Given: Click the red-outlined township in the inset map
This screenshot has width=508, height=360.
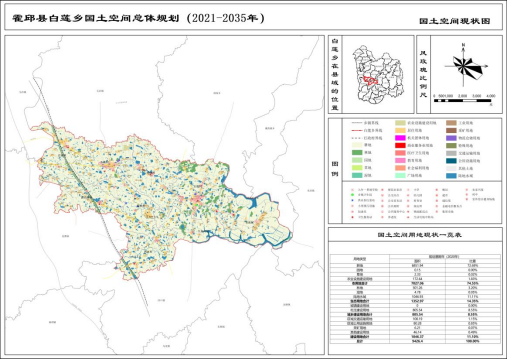Looking at the screenshot, I should pos(370,80).
